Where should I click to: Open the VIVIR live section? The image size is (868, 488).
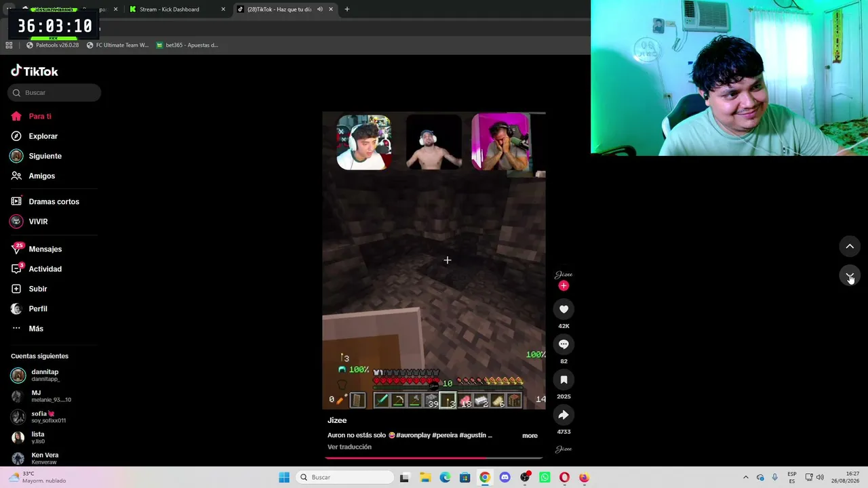coord(29,222)
